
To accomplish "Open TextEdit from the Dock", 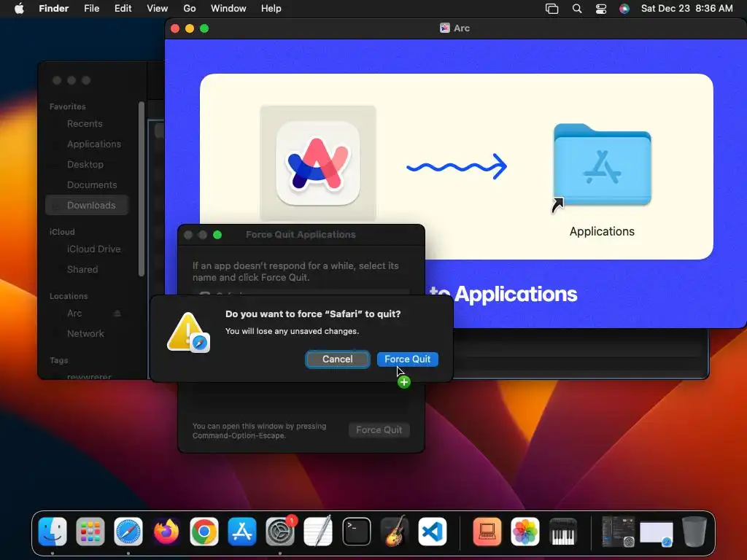I will (x=318, y=531).
